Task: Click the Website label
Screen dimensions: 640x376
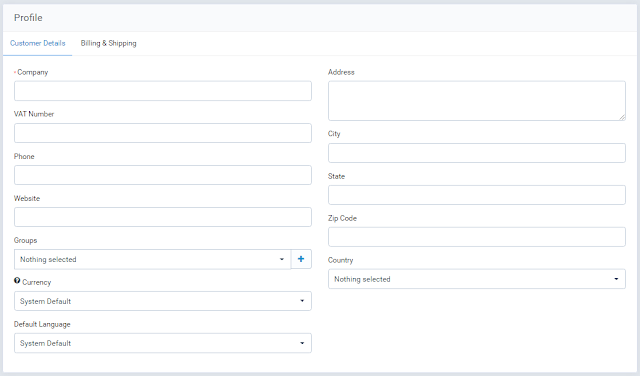Action: [27, 198]
